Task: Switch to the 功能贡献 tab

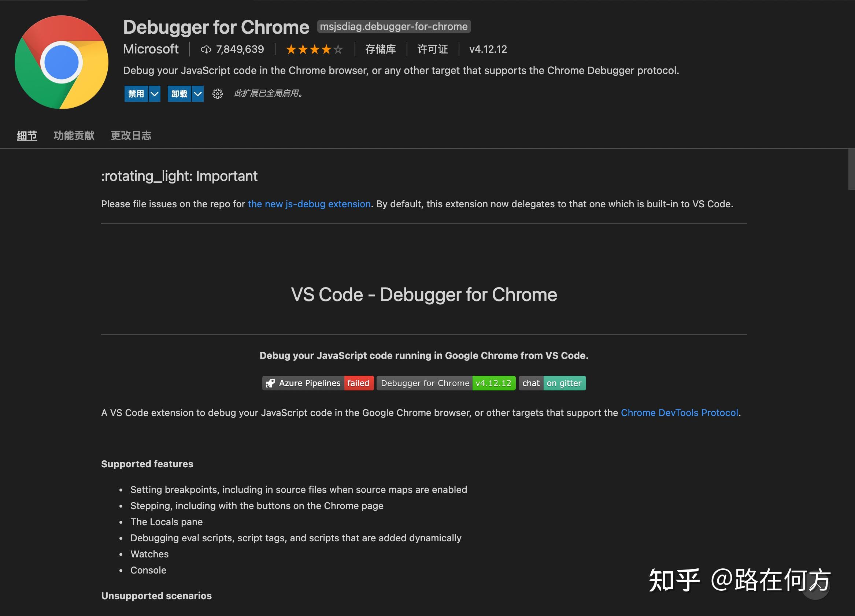Action: [x=74, y=136]
